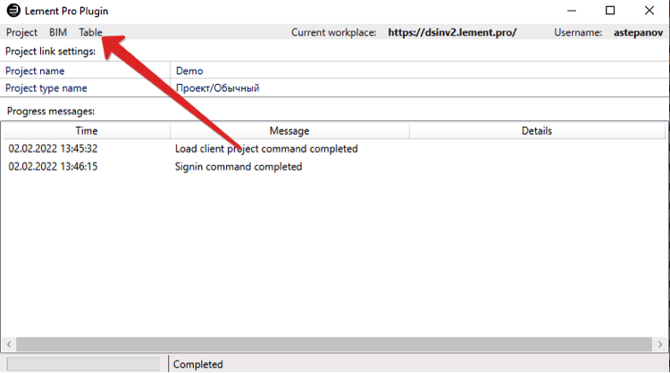Select the Проект/Обычный project type value

[x=217, y=88]
